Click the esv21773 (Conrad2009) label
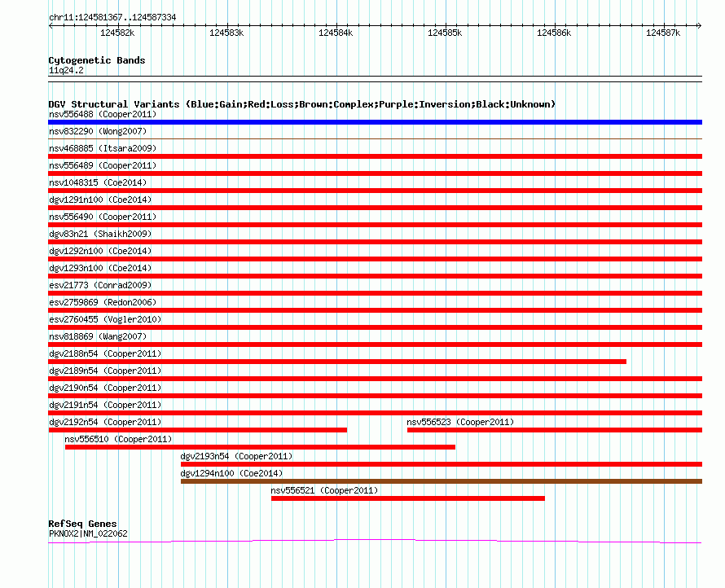725x588 pixels. pyautogui.click(x=100, y=285)
